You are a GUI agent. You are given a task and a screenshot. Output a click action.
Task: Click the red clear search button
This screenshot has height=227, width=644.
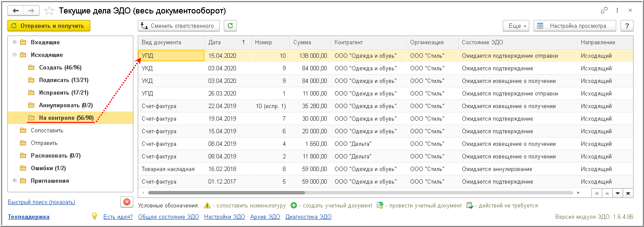click(x=126, y=202)
